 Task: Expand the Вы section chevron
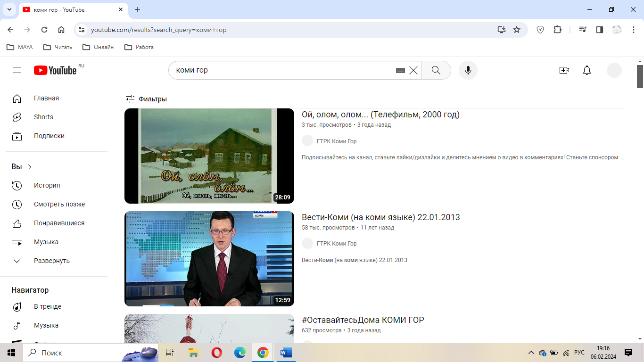[x=30, y=167]
